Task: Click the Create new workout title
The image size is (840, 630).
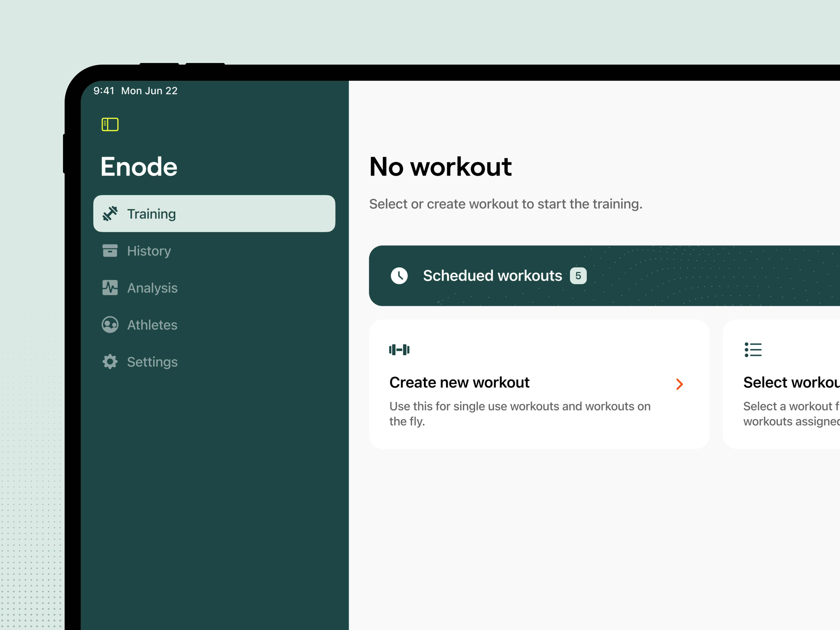Action: click(x=459, y=382)
